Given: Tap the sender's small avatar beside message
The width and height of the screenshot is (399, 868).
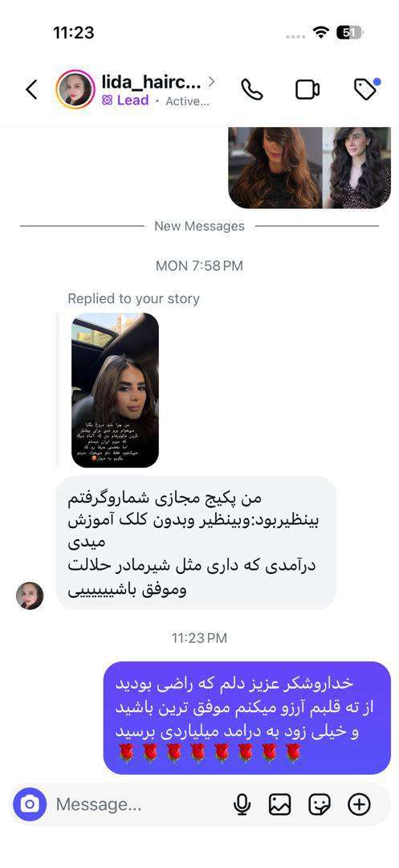Looking at the screenshot, I should click(30, 596).
